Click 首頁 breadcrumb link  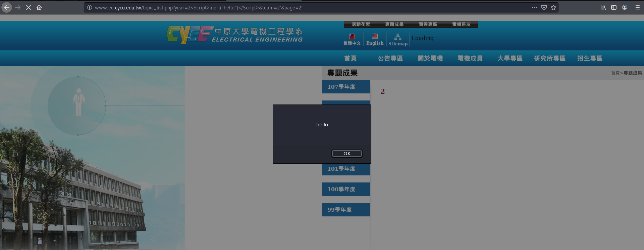(615, 73)
